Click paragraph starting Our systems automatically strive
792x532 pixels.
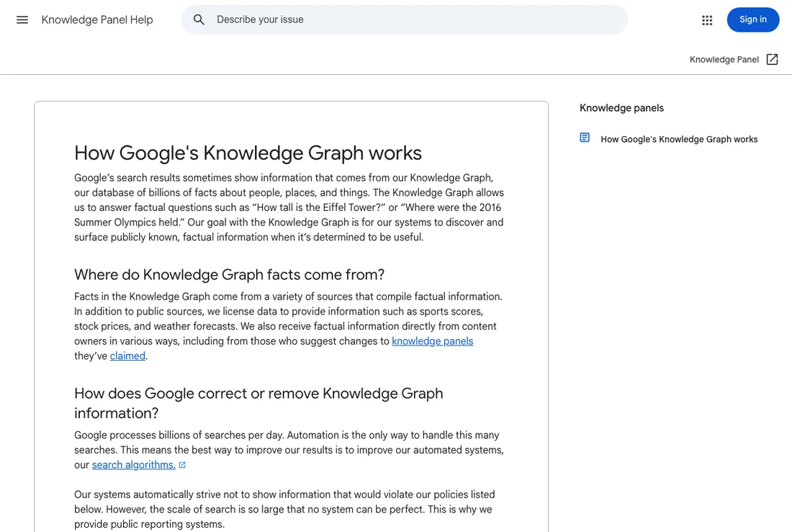coord(284,509)
